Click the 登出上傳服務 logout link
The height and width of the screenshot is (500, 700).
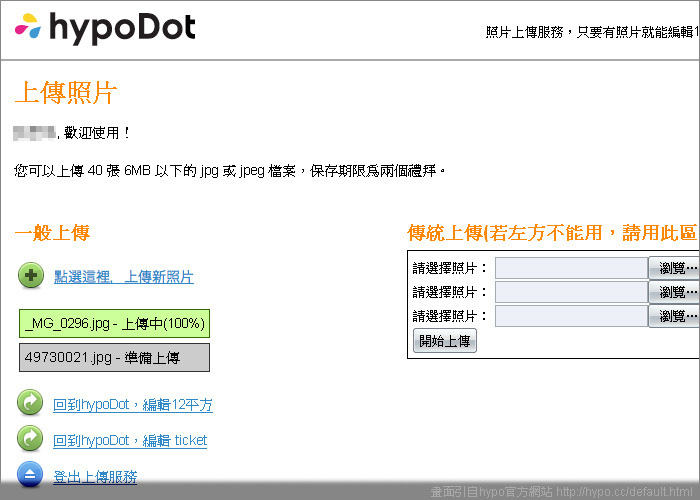pyautogui.click(x=95, y=477)
